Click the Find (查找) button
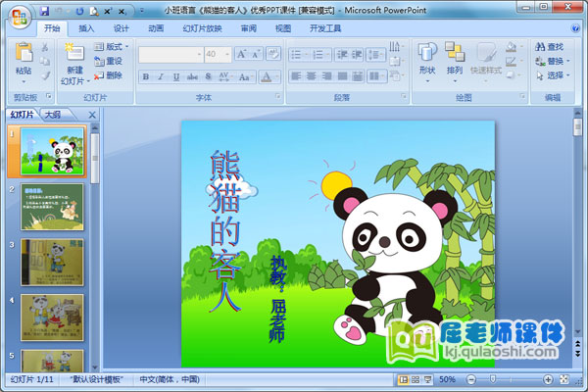This screenshot has width=588, height=392. click(550, 47)
